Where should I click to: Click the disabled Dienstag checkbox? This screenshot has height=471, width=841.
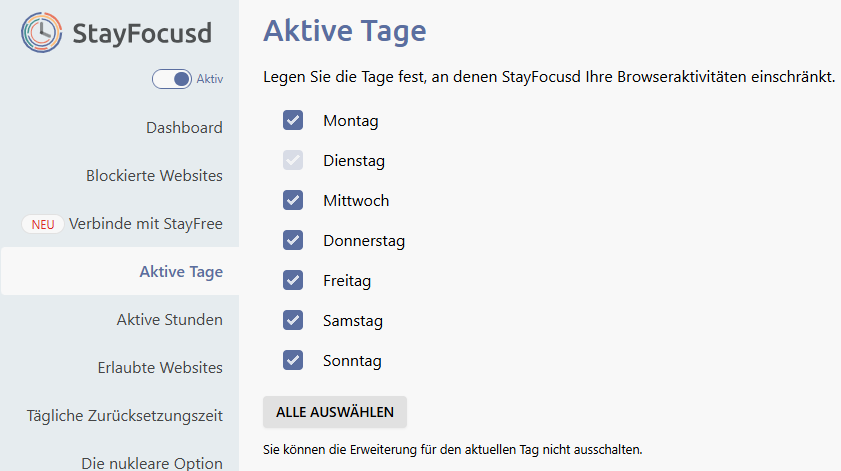293,161
